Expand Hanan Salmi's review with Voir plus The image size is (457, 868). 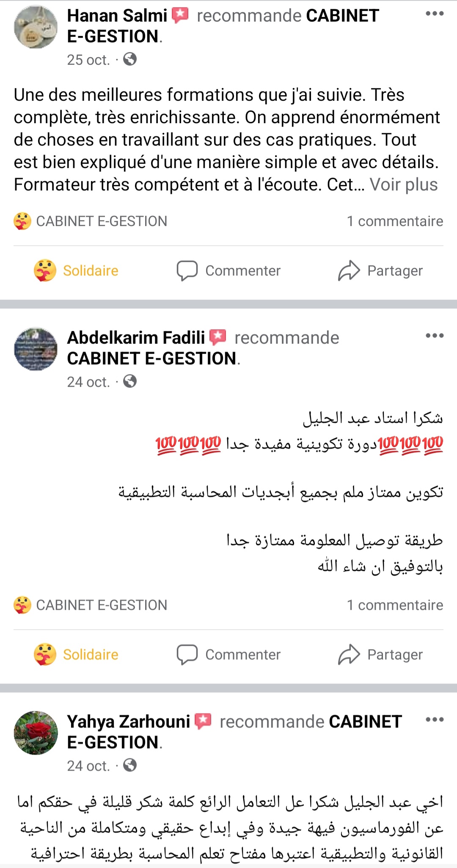404,185
